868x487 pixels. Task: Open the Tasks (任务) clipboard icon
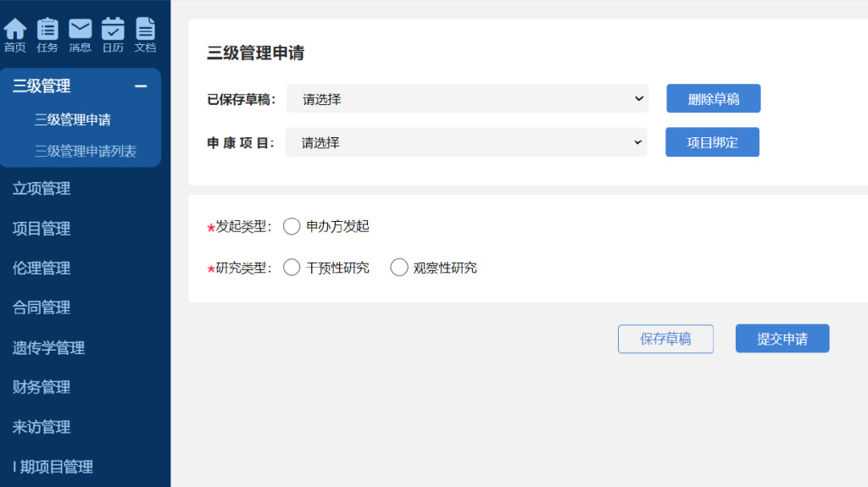[47, 30]
